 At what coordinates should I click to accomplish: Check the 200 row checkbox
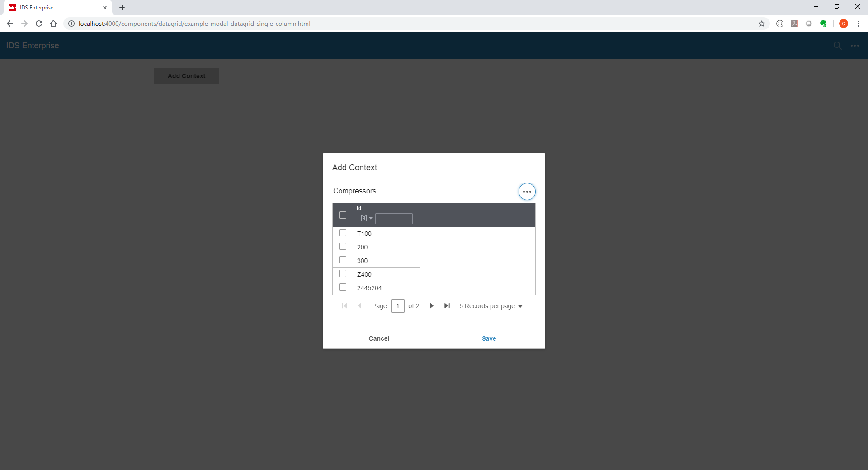coord(343,247)
